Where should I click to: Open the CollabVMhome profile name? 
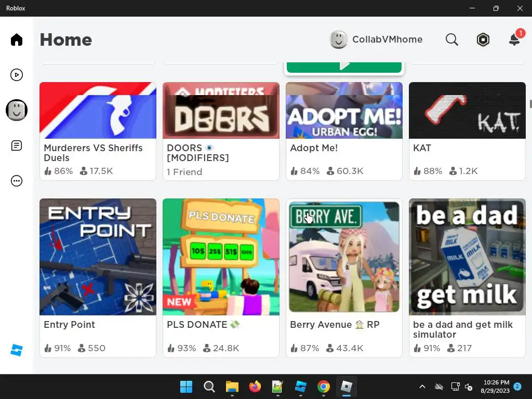[387, 39]
